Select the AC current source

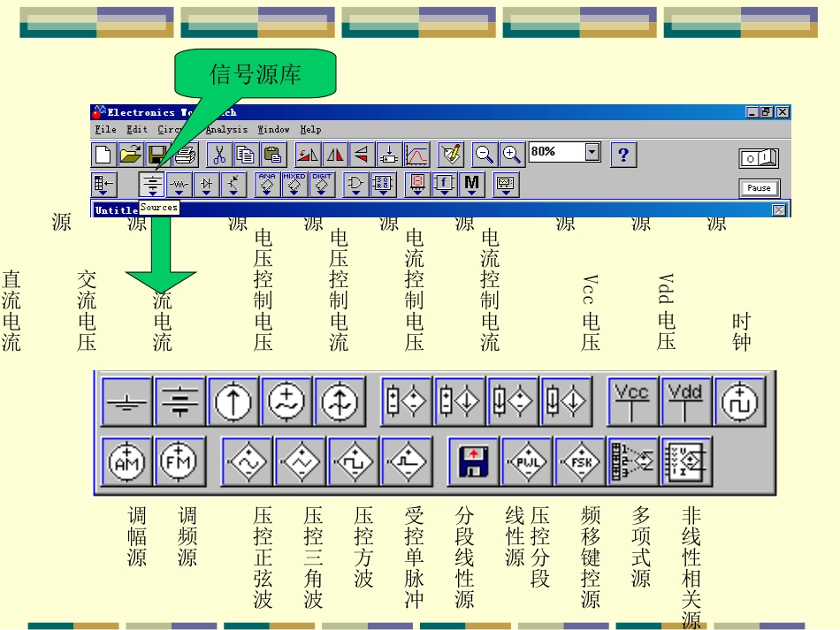(340, 401)
